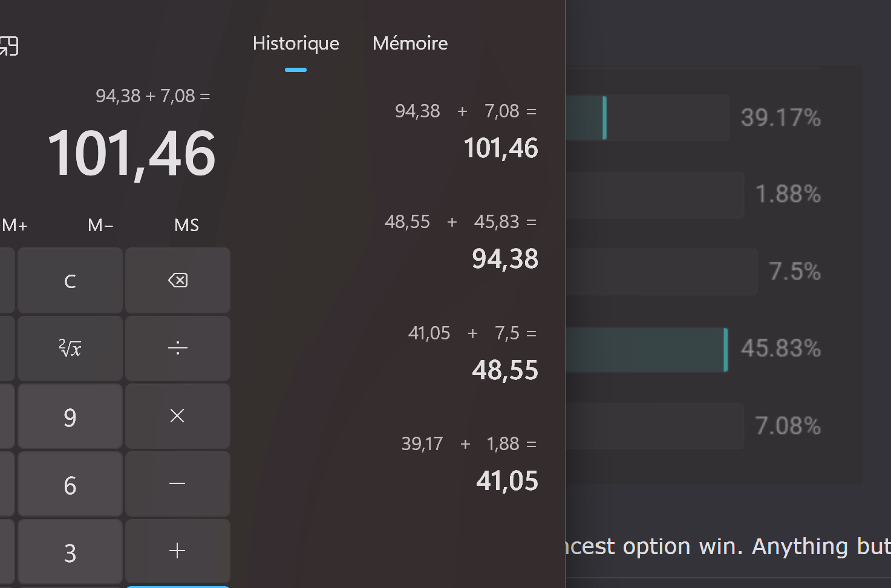The width and height of the screenshot is (891, 588).
Task: Select history entry 94,38 + 7,08
Action: coord(466,131)
